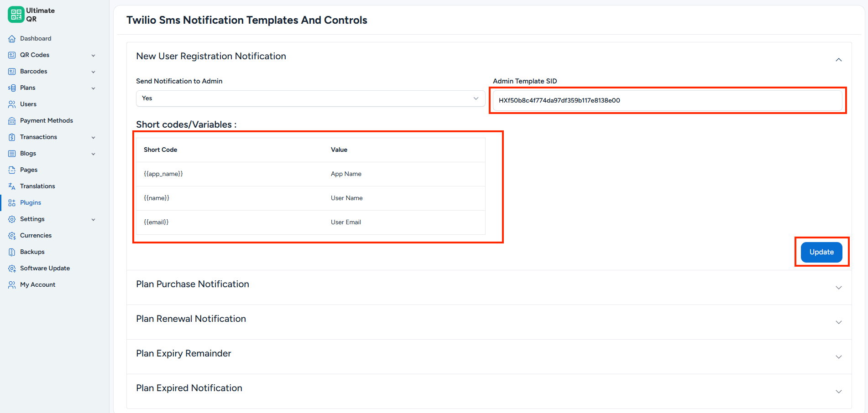The image size is (868, 413).
Task: Open the My Account menu item
Action: (x=37, y=285)
